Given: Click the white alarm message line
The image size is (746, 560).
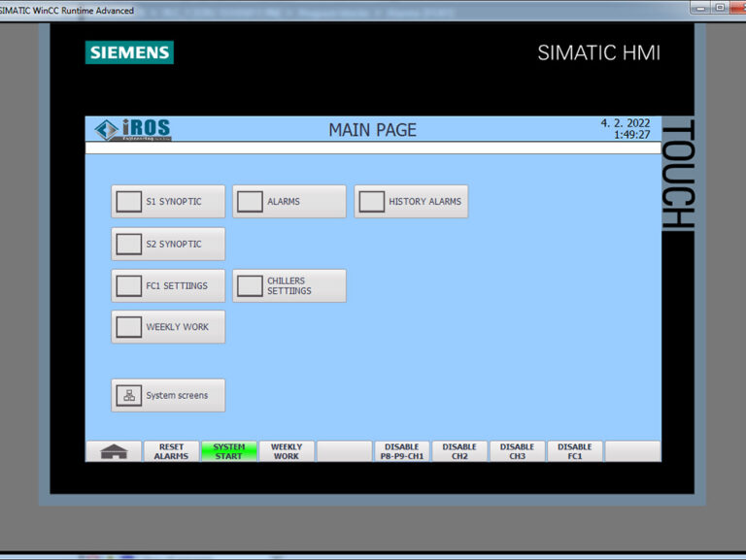Looking at the screenshot, I should point(372,148).
